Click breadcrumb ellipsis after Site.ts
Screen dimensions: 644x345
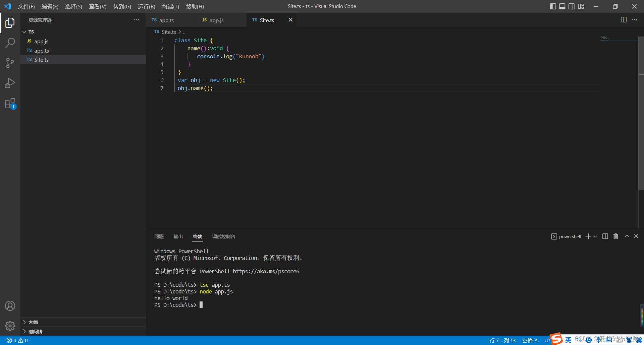tap(185, 32)
